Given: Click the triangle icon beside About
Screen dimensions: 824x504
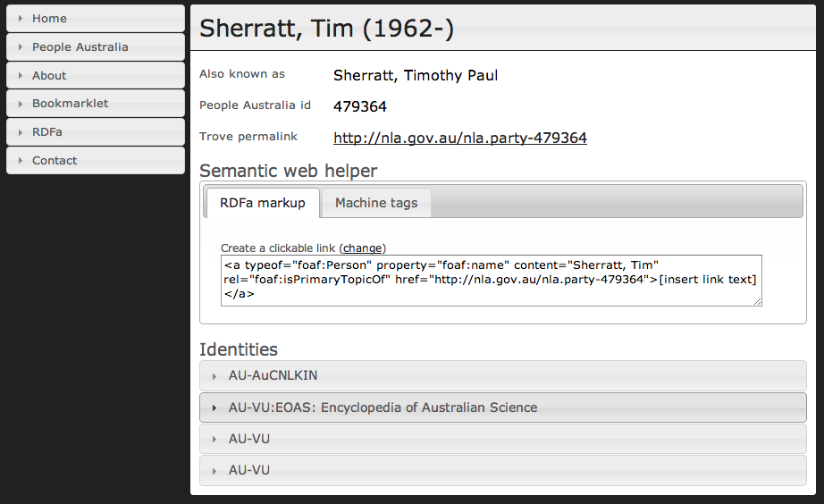Looking at the screenshot, I should click(20, 76).
